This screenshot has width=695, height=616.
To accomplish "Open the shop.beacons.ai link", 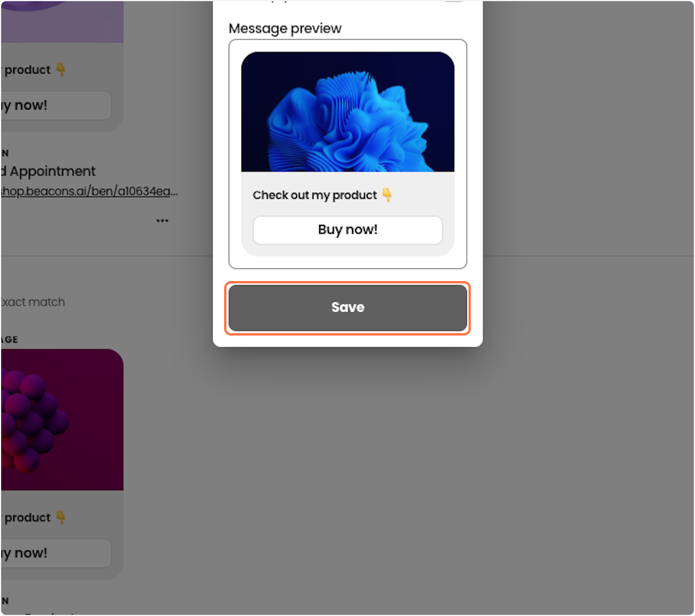I will (89, 191).
